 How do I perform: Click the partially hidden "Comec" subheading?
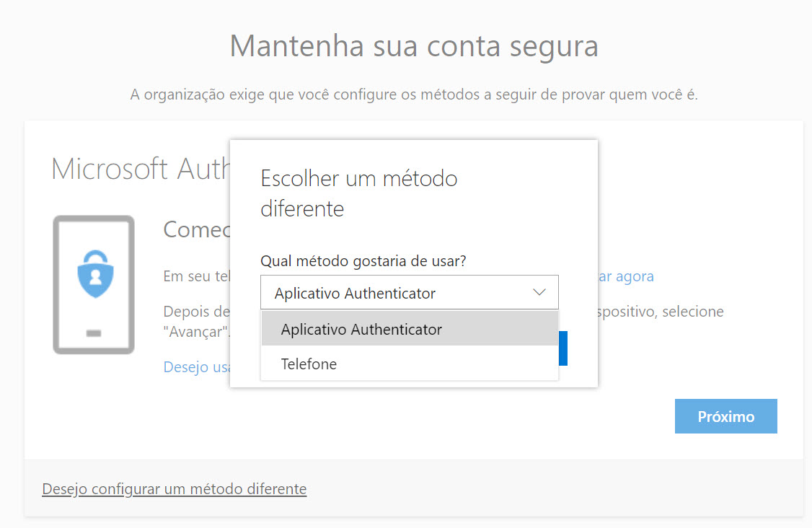(196, 229)
